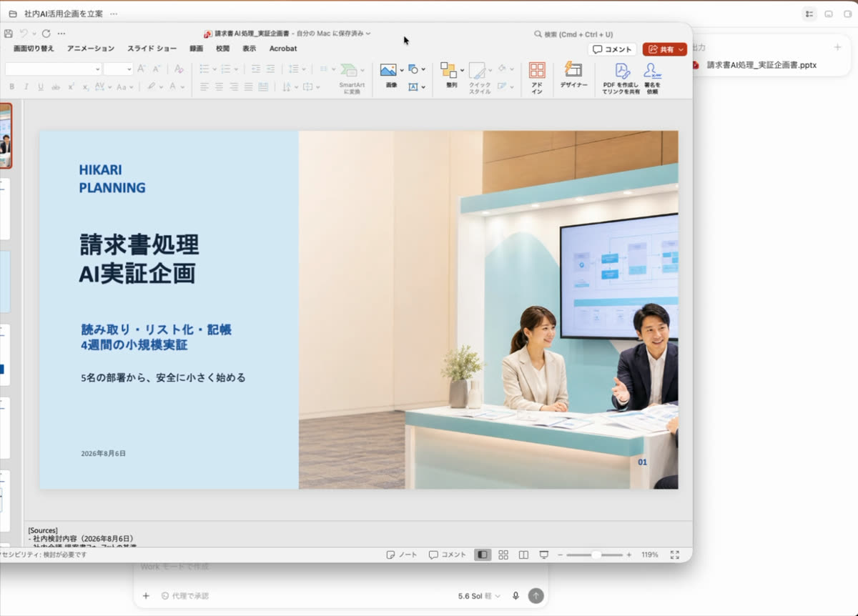Toggle Subscript formatting

[85, 86]
